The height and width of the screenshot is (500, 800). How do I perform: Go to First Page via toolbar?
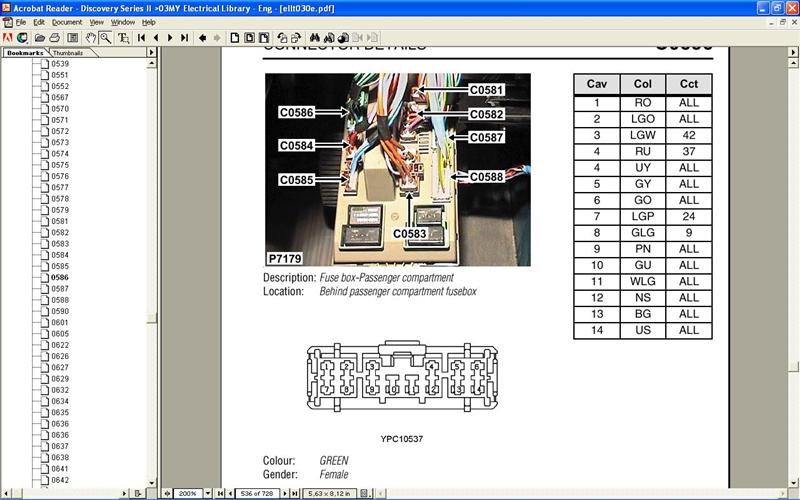[141, 38]
